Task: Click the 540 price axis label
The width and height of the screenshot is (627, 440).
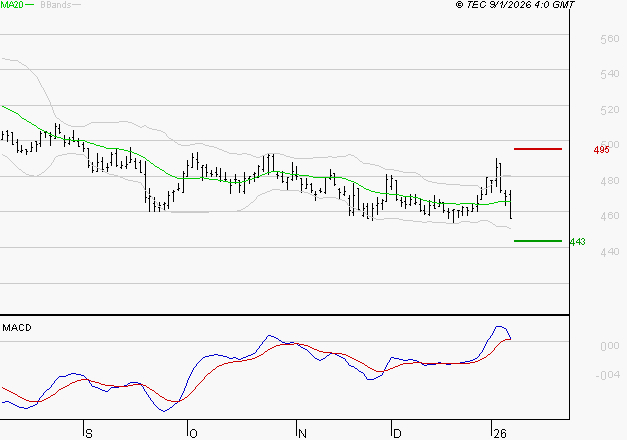Action: click(610, 74)
